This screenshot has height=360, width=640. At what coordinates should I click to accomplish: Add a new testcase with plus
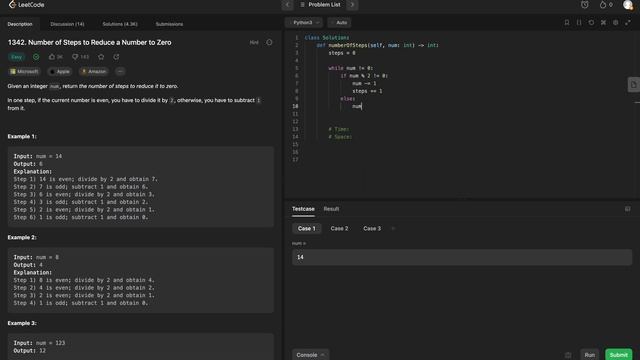393,229
